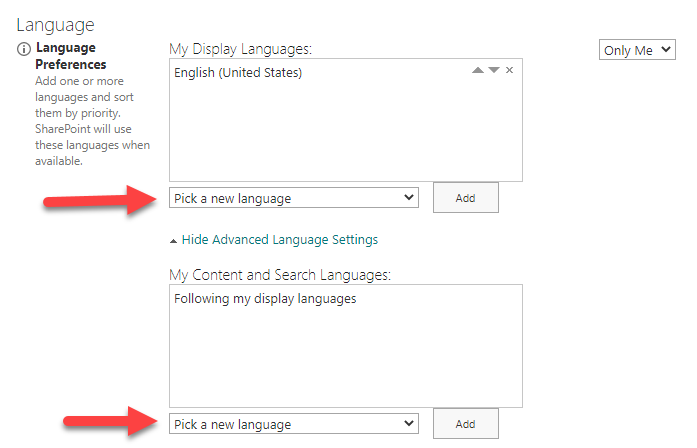Viewport: 697px width, 448px height.
Task: Move English (United States) down in priority
Action: point(493,70)
